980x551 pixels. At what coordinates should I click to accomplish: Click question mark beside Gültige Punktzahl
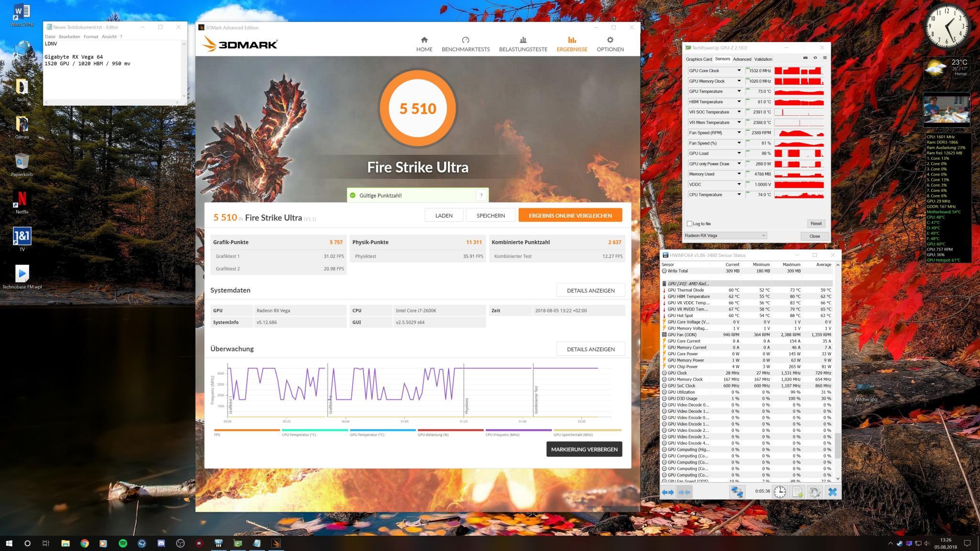(481, 195)
